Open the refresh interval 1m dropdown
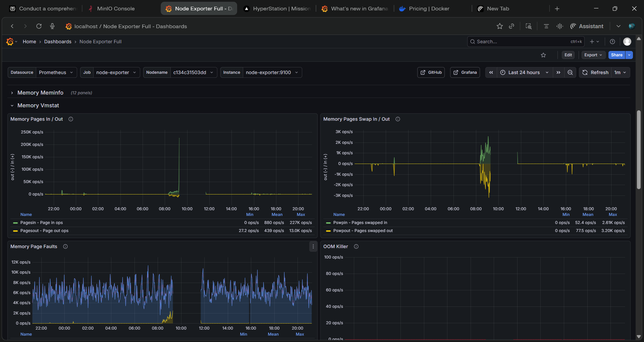 (x=620, y=72)
